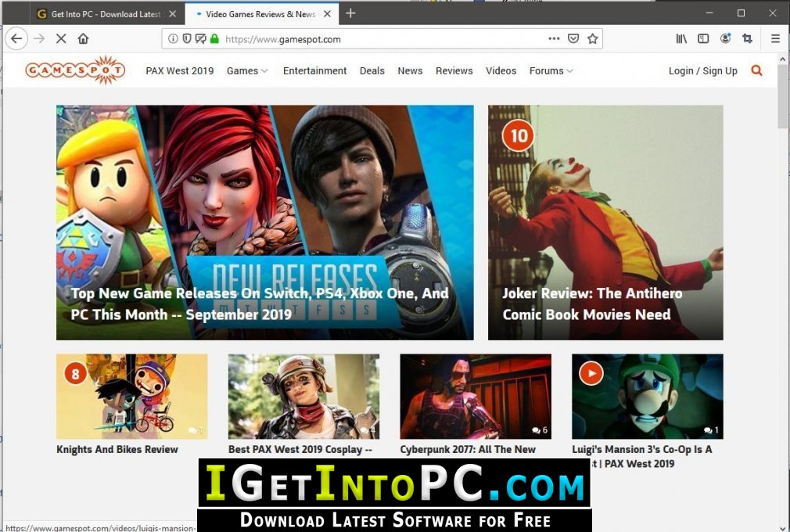Open Top New Game Releases article
This screenshot has height=532, width=790.
[260, 304]
